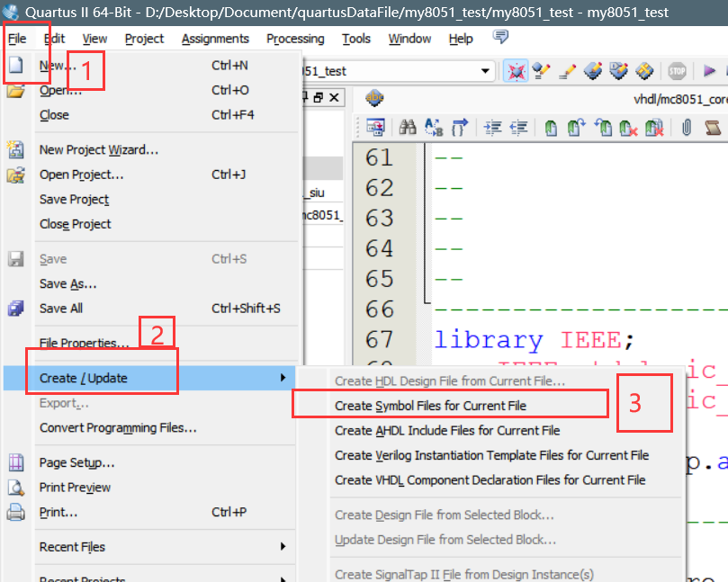Jump to previous bookmark icon
Viewport: 728px width, 582px height.
[603, 127]
